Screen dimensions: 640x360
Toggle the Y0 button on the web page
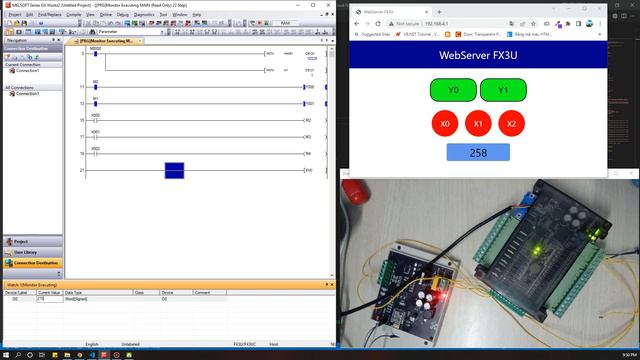453,90
